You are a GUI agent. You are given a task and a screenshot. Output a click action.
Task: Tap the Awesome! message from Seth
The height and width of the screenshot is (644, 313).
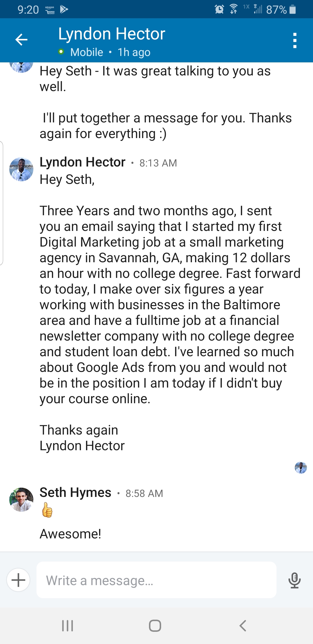(x=70, y=534)
